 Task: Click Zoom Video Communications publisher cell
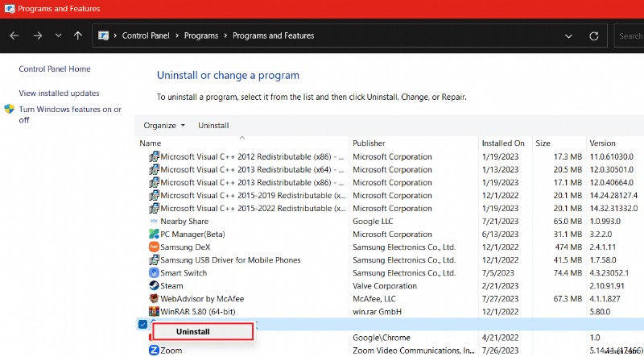pyautogui.click(x=413, y=351)
